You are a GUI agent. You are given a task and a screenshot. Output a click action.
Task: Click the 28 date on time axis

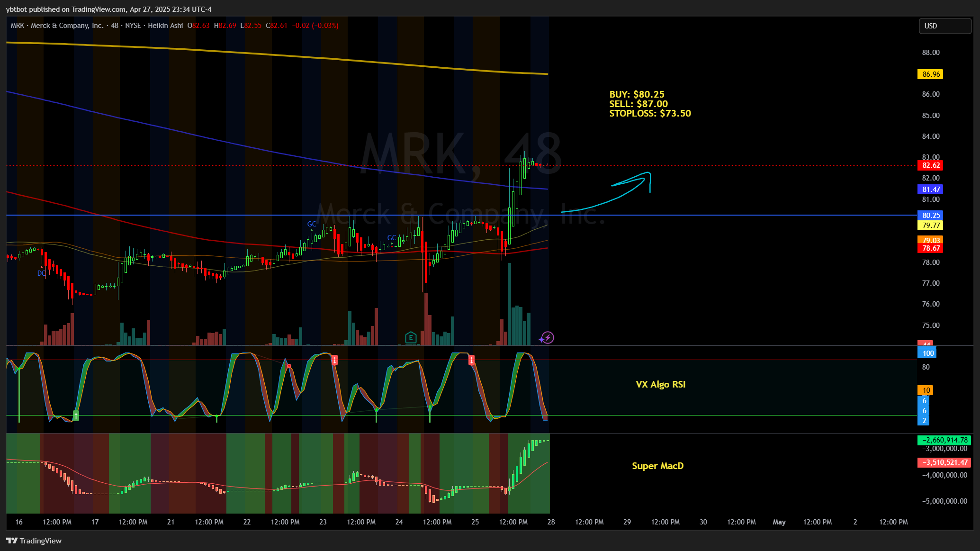(551, 522)
